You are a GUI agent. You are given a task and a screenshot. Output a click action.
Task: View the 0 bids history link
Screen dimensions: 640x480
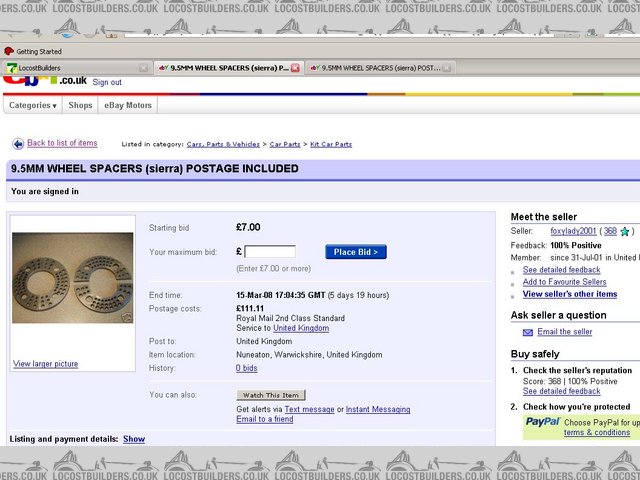coord(247,368)
